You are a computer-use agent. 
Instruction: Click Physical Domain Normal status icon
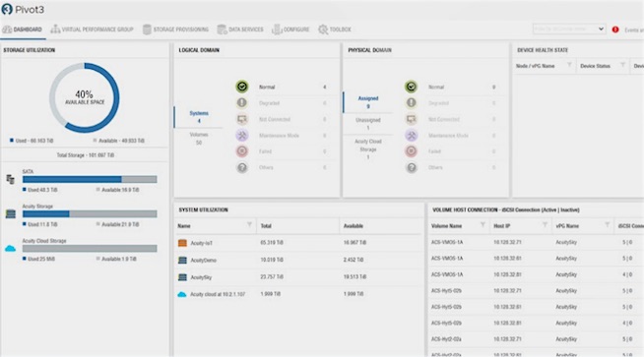point(412,87)
